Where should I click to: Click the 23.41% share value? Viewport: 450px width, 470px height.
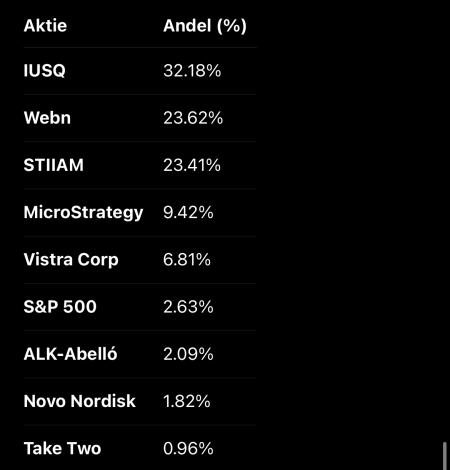point(192,165)
